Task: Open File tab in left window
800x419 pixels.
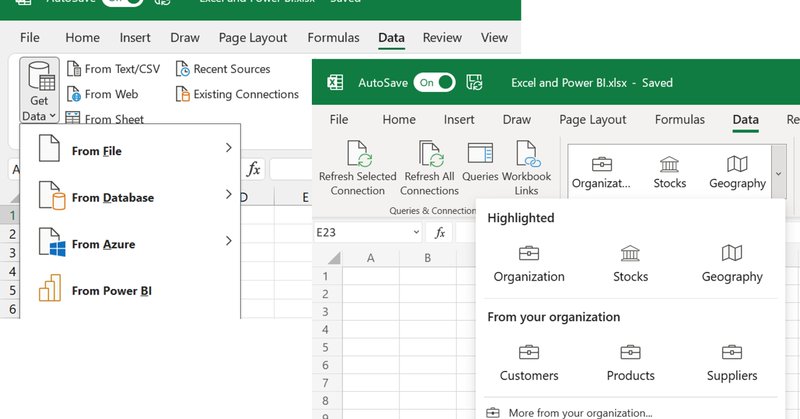Action: (30, 37)
